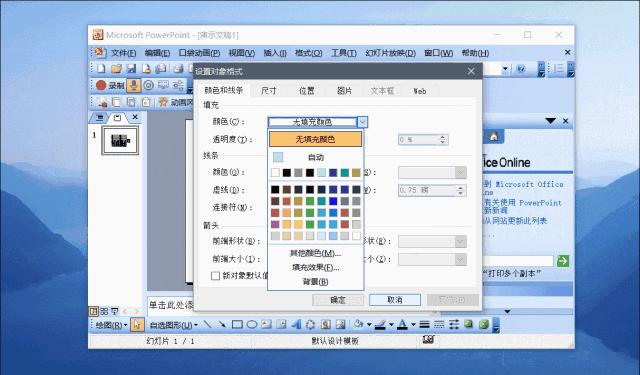Pick the white swatch in scheme color row
The height and width of the screenshot is (375, 640).
pyautogui.click(x=275, y=173)
